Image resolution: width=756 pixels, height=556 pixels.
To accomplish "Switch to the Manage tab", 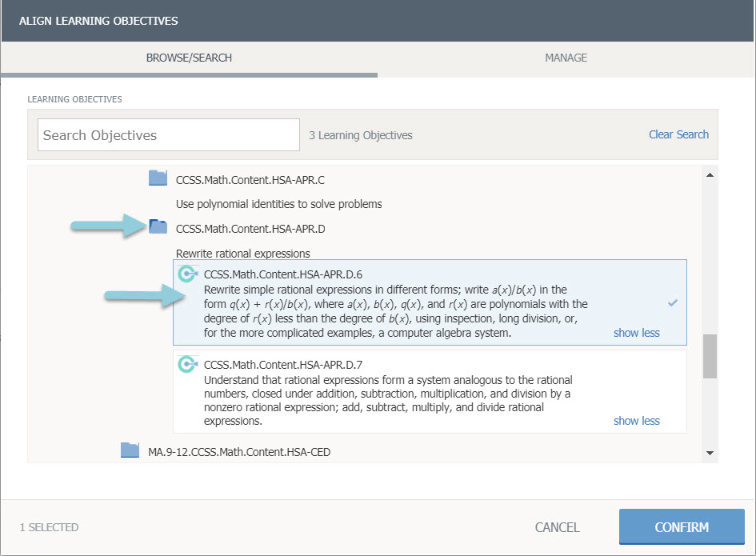I will click(x=566, y=58).
